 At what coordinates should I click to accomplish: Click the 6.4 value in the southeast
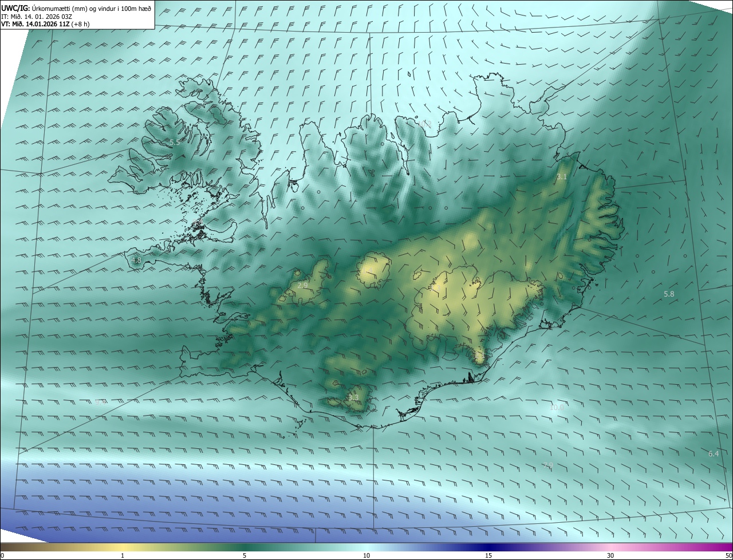click(714, 453)
